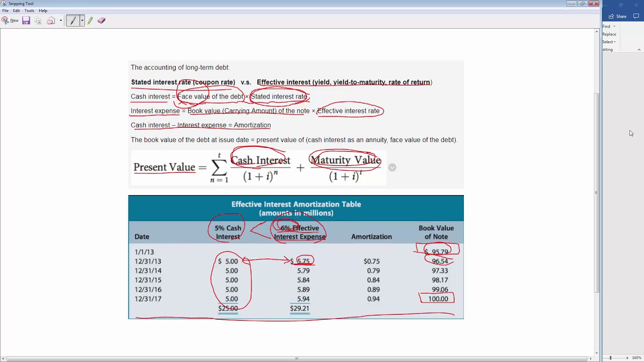Image resolution: width=644 pixels, height=362 pixels.
Task: Open the Find dropdown arrow in Word
Action: click(x=614, y=26)
